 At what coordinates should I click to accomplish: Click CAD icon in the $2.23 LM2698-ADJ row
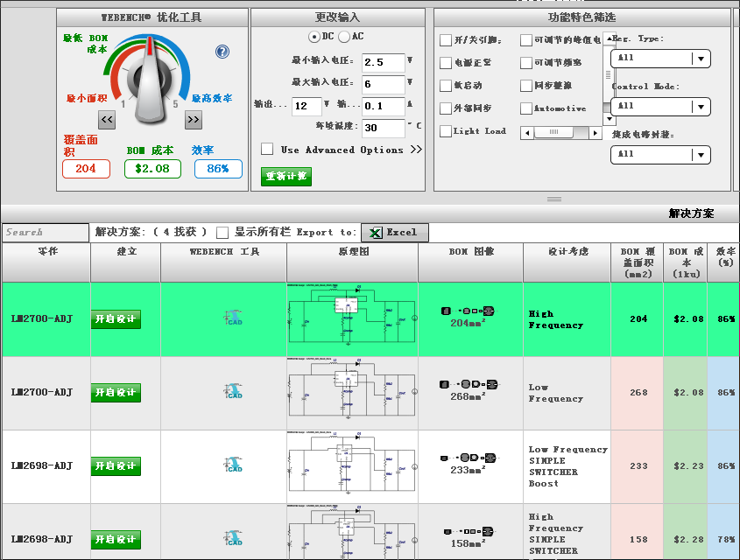pos(233,465)
